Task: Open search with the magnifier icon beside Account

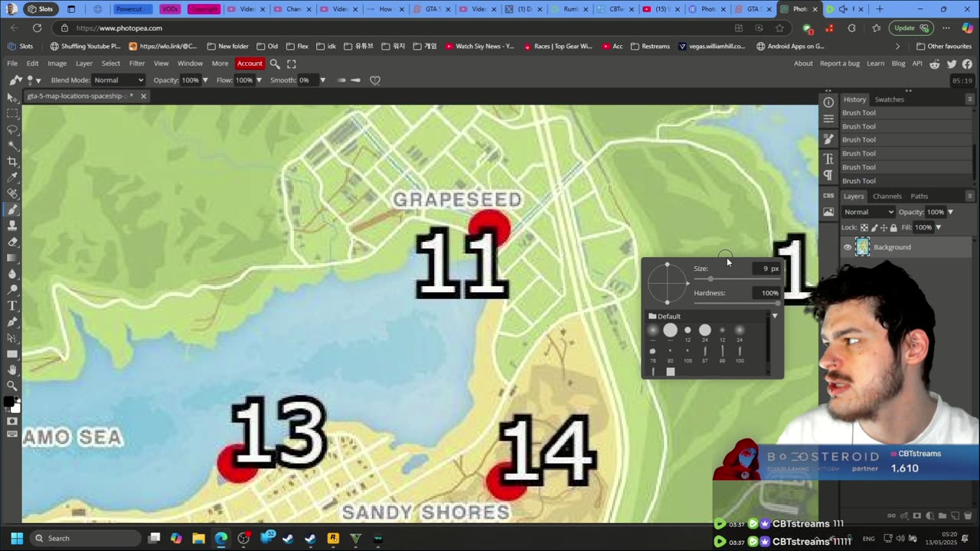Action: point(275,64)
